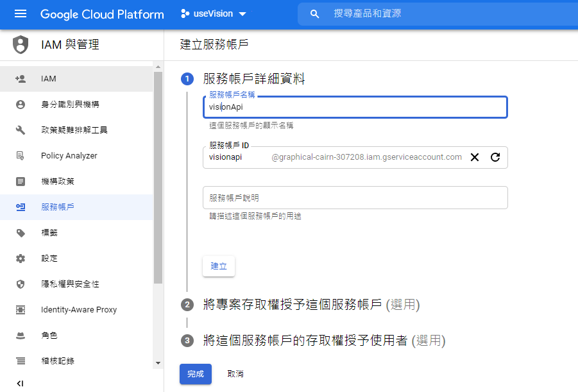
Task: Open the useVision project selector dropdown
Action: coord(214,14)
